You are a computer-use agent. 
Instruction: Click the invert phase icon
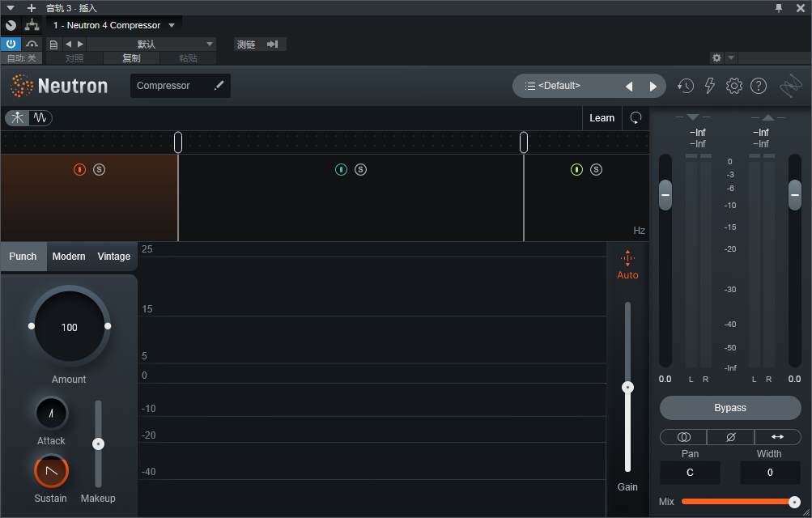click(731, 437)
